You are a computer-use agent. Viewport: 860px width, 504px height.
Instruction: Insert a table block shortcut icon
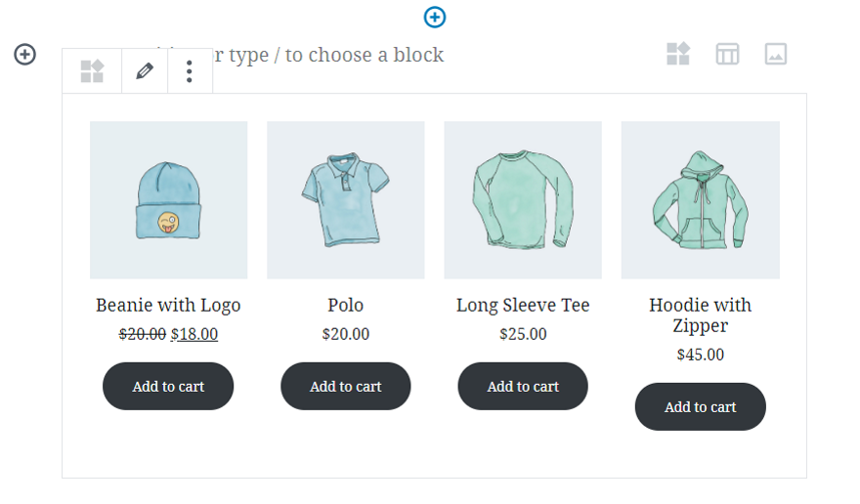pyautogui.click(x=727, y=54)
